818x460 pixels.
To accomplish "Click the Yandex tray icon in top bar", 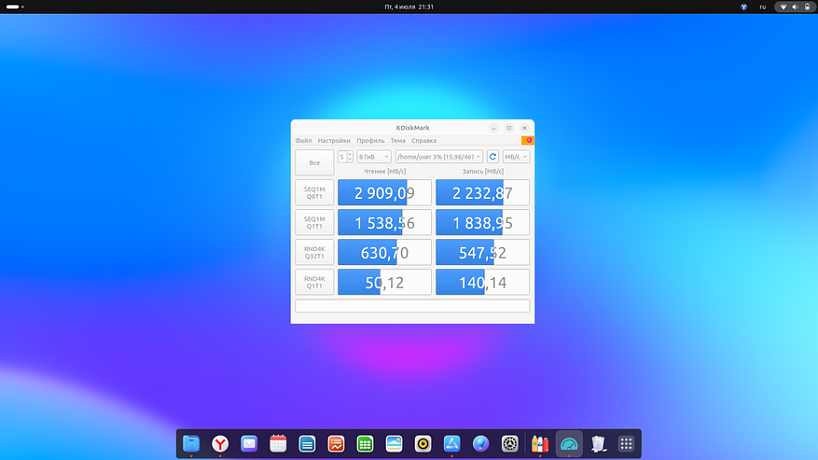I will [x=743, y=7].
